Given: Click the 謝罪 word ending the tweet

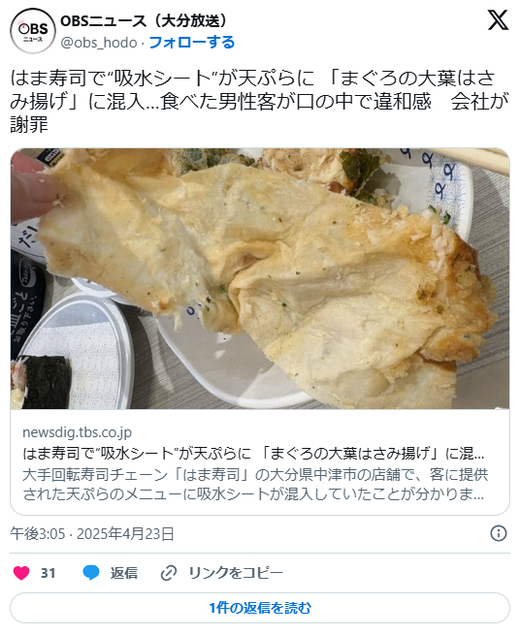Looking at the screenshot, I should (29, 124).
